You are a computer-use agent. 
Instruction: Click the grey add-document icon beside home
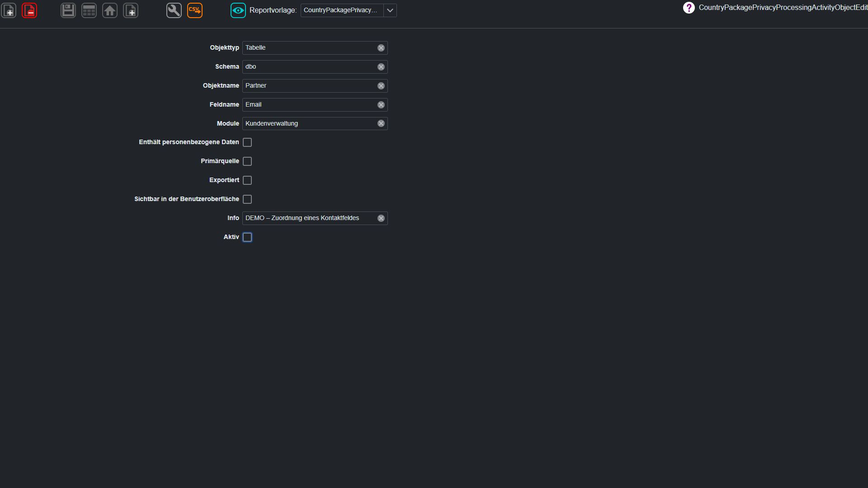(x=131, y=10)
